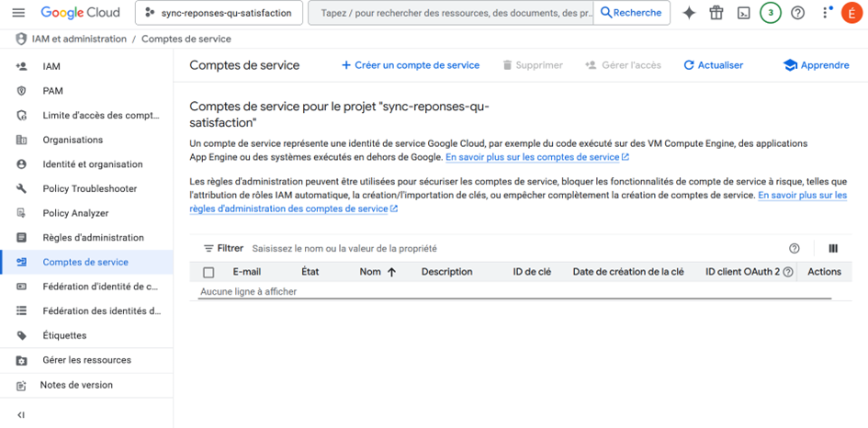This screenshot has width=868, height=428.
Task: Open the help question mark icon in header
Action: click(x=797, y=13)
